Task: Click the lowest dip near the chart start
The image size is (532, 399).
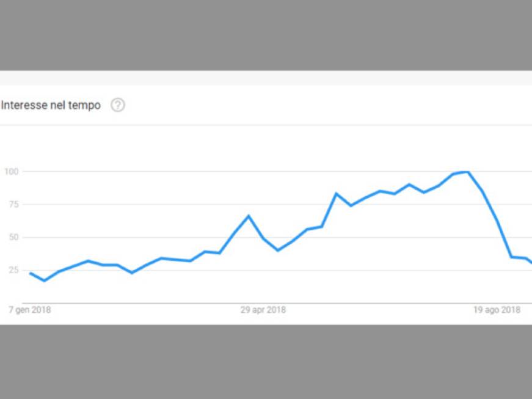Action: [45, 280]
